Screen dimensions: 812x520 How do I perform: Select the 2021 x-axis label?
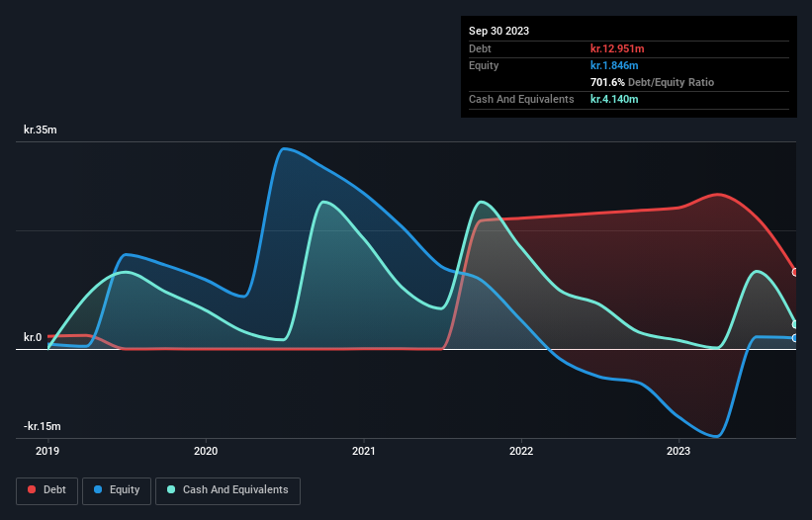pyautogui.click(x=364, y=451)
